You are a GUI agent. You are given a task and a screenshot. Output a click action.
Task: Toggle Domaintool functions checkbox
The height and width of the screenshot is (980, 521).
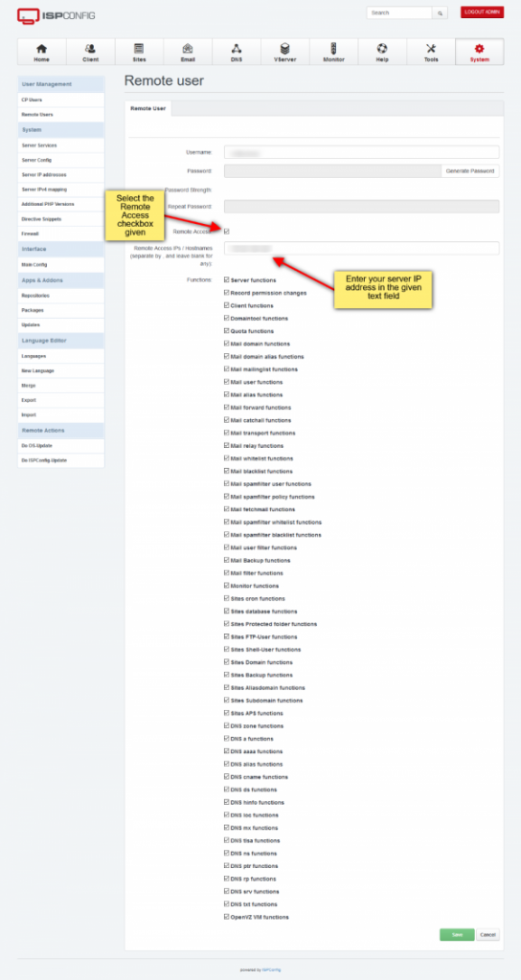[x=226, y=318]
